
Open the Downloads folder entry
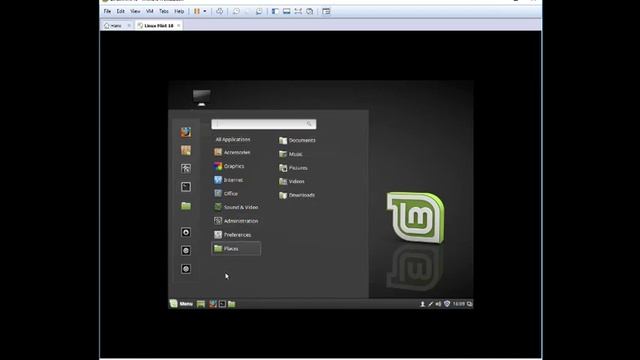click(297, 195)
